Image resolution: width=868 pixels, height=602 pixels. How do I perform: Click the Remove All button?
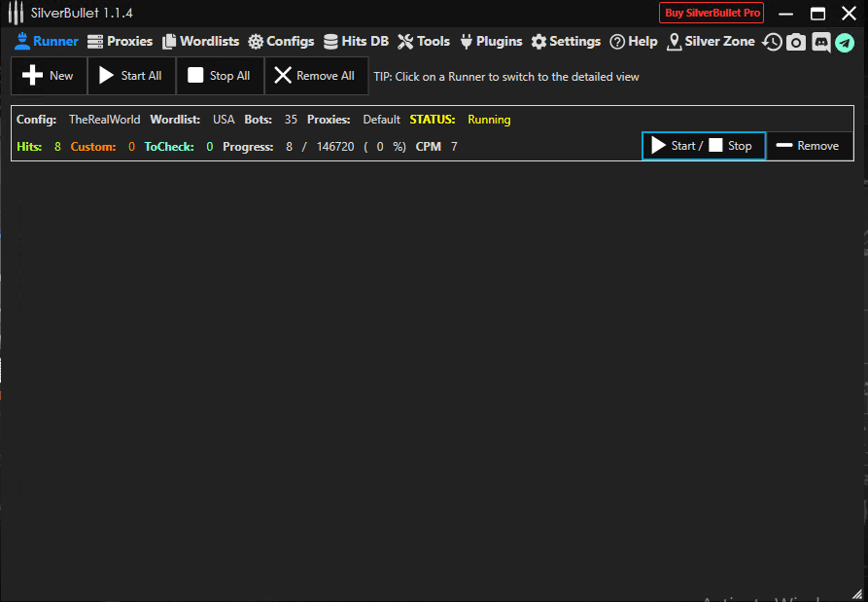tap(316, 76)
